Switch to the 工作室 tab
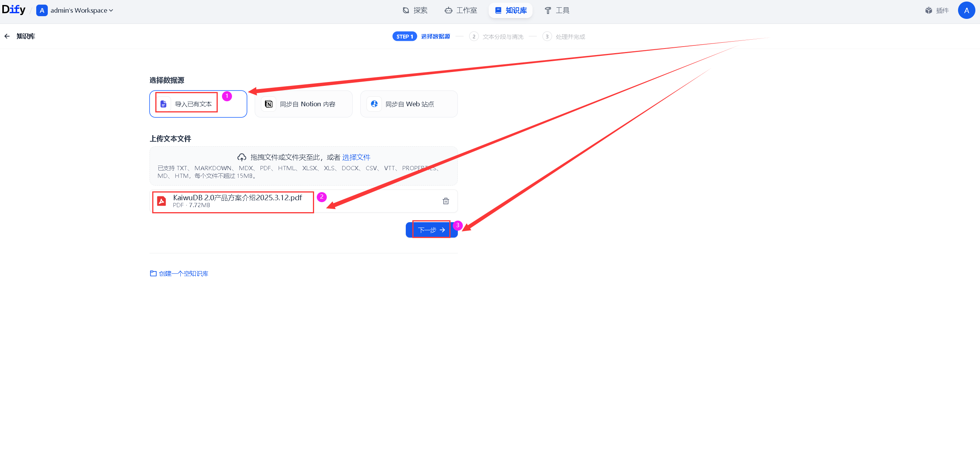 pos(461,10)
